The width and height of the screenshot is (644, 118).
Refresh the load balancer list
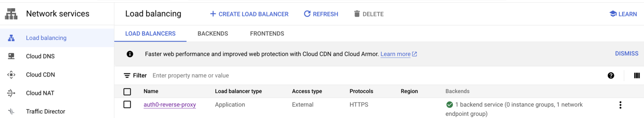pyautogui.click(x=321, y=14)
